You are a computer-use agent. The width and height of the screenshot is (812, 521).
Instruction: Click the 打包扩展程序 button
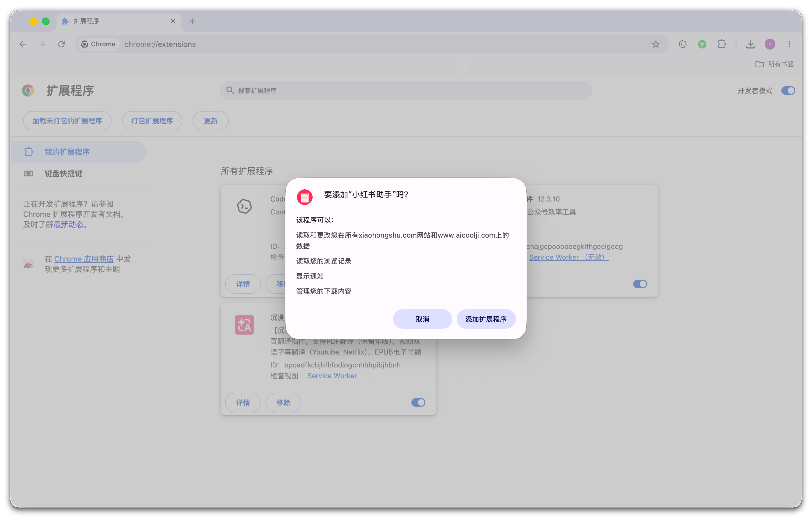(x=152, y=121)
